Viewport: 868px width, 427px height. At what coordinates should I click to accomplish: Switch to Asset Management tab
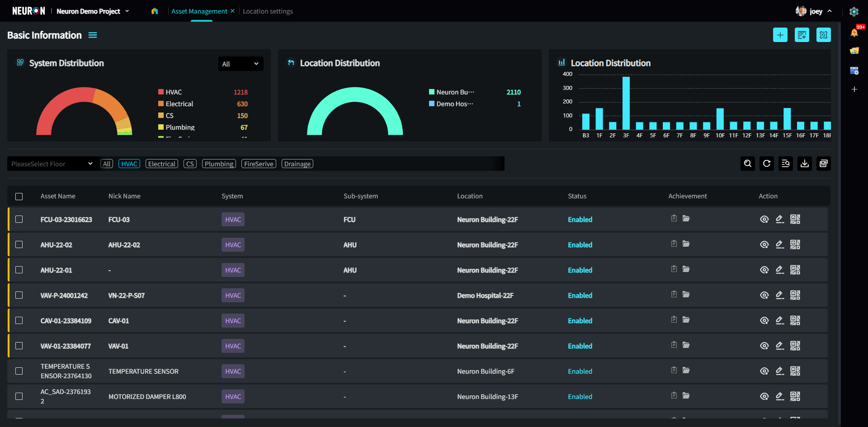click(x=199, y=11)
